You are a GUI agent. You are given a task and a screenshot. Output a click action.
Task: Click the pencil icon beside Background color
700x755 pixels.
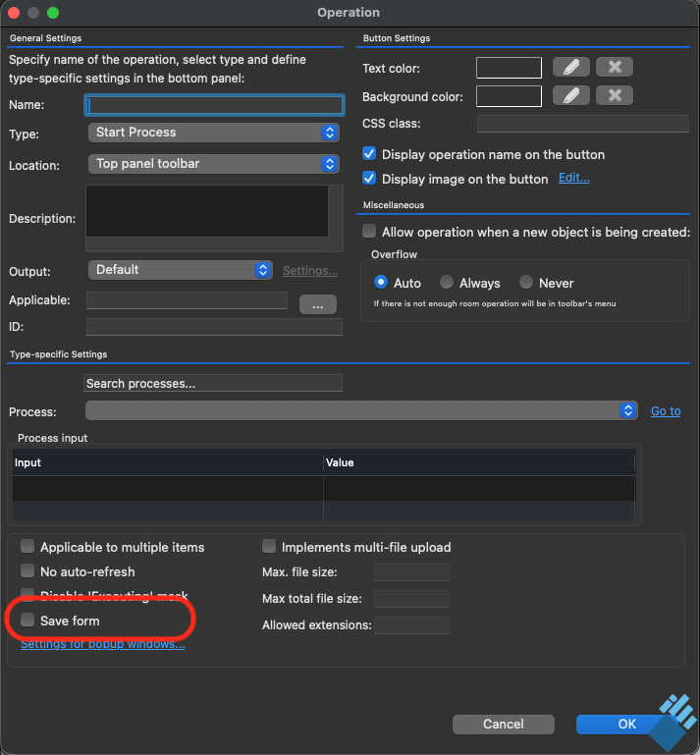pos(571,95)
